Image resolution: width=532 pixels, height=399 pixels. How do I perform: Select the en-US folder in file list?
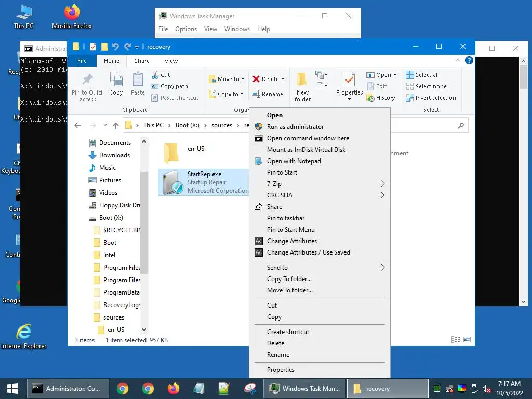click(184, 153)
